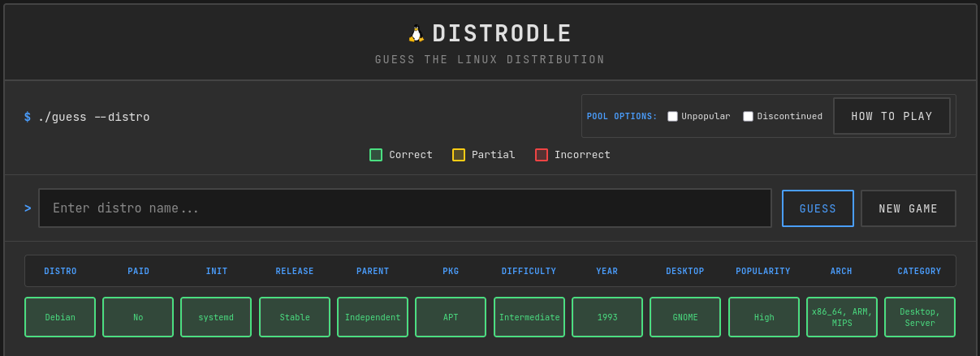Viewport: 980px width, 356px height.
Task: Click the systemd init result cell
Action: [x=216, y=317]
